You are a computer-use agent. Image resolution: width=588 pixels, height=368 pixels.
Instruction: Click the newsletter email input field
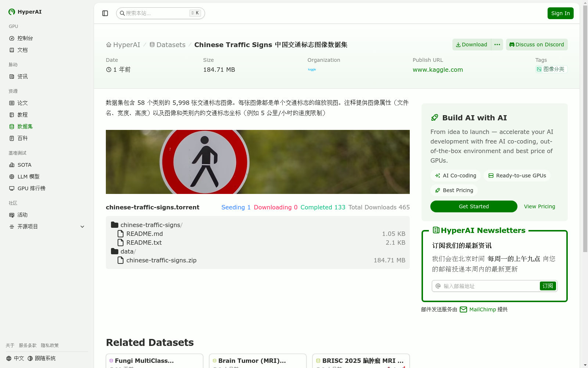point(489,286)
